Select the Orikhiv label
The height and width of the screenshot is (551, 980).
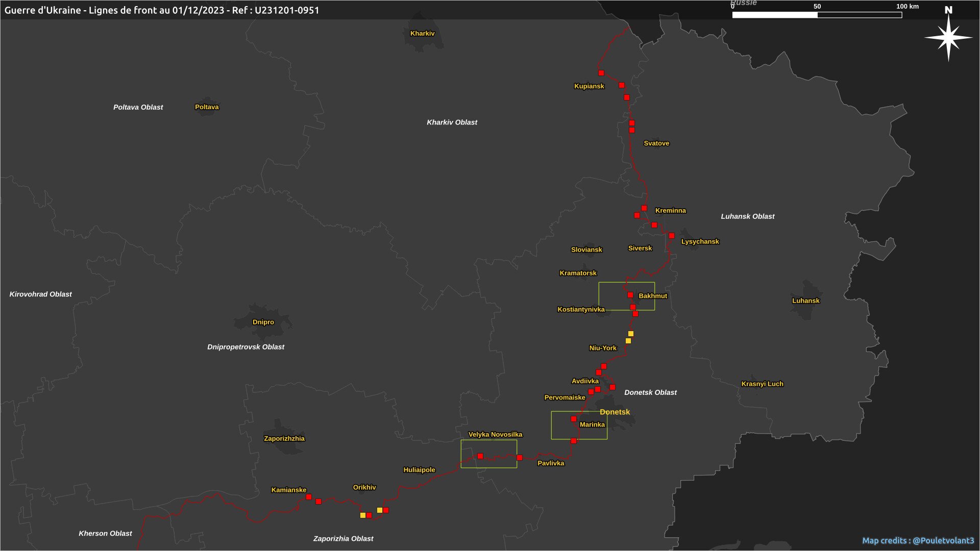(364, 488)
